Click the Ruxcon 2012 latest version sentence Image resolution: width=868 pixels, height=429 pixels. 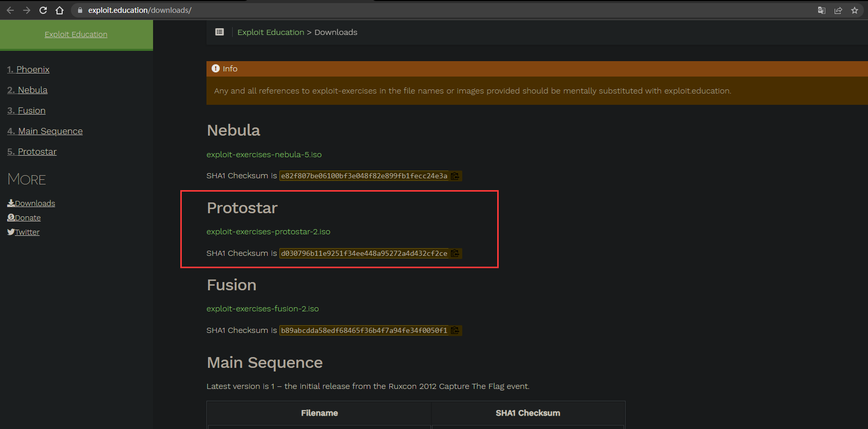(x=368, y=386)
